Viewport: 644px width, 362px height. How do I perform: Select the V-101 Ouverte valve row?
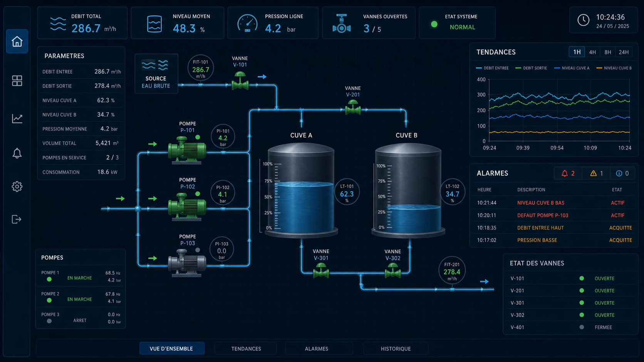coord(570,279)
